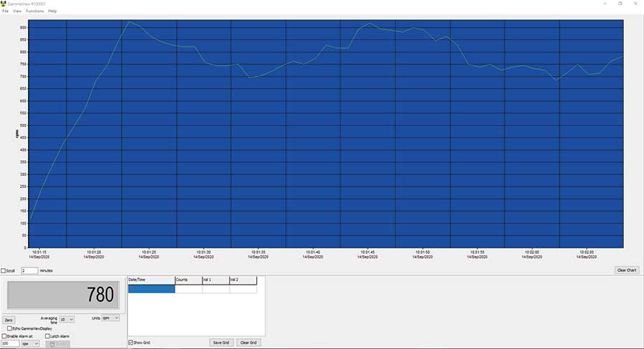
Task: Click the Save Grid button
Action: 220,343
